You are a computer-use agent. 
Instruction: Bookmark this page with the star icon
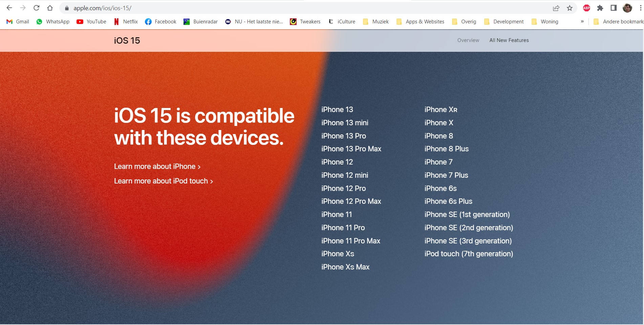(x=570, y=8)
